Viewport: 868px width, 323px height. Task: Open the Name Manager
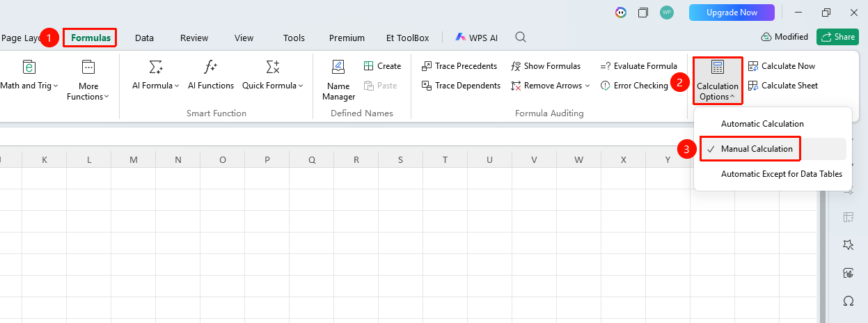tap(338, 80)
